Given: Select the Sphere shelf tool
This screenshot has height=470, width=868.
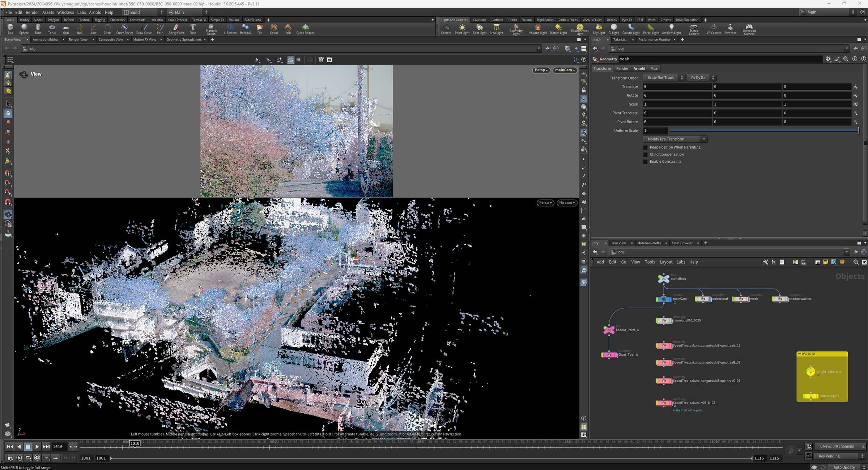Looking at the screenshot, I should [24, 28].
